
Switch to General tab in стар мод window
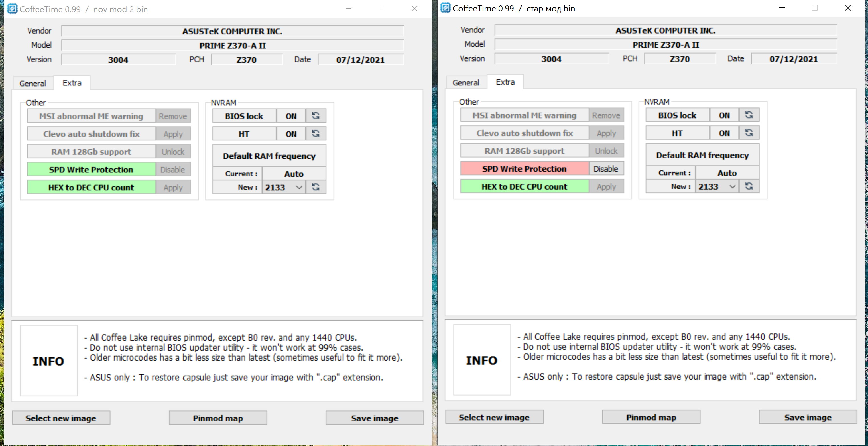coord(466,83)
